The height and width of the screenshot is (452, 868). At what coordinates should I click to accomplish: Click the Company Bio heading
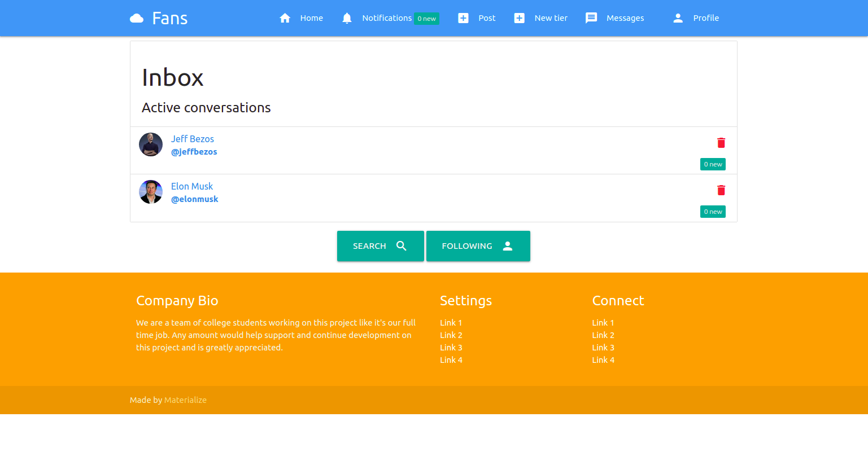177,301
